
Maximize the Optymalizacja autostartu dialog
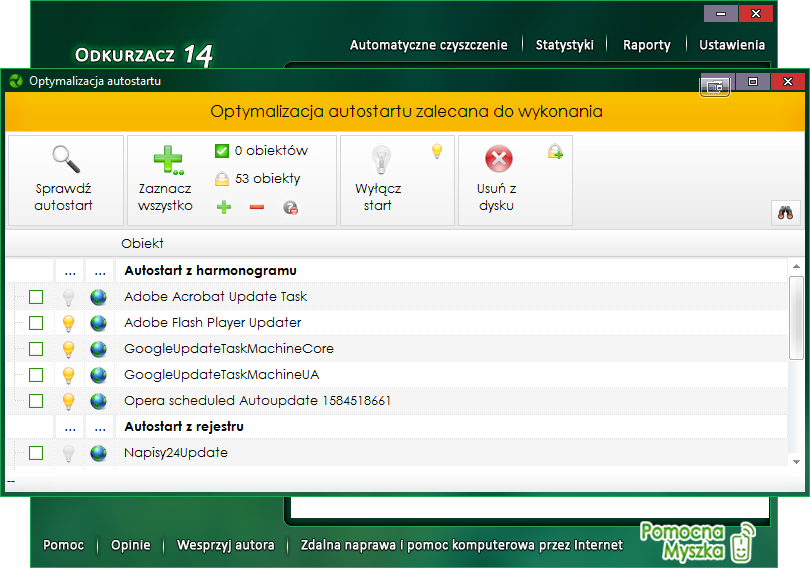coord(753,82)
